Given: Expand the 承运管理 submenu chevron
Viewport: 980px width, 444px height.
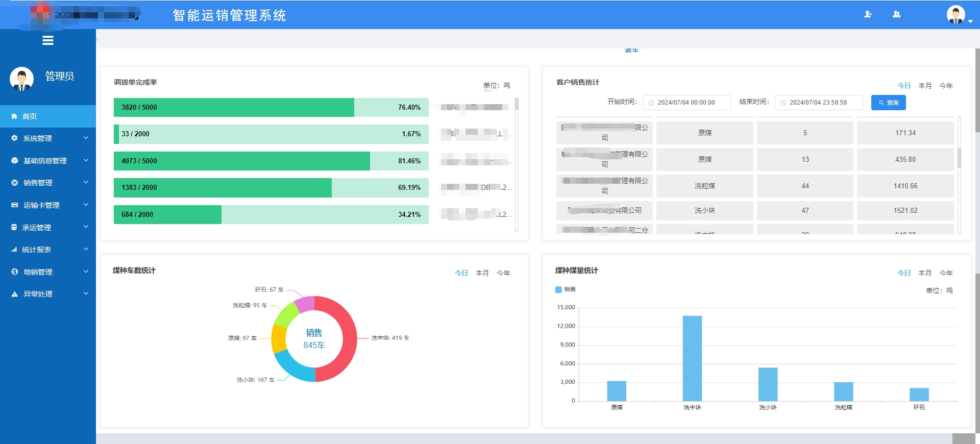Looking at the screenshot, I should coord(86,227).
